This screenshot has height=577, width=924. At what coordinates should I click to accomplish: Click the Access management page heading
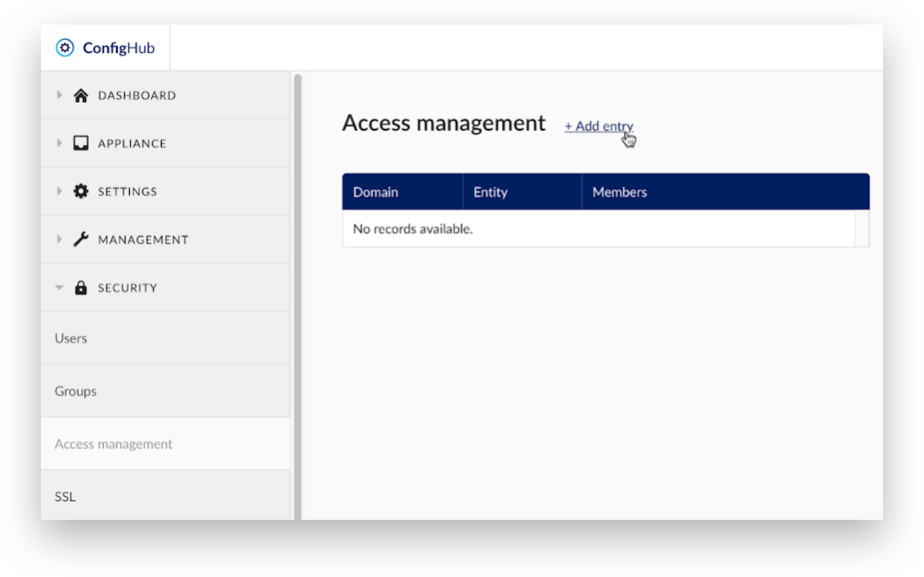(444, 123)
